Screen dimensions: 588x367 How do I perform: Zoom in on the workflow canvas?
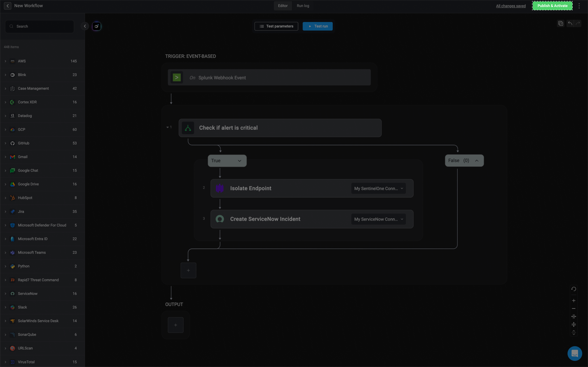point(574,300)
